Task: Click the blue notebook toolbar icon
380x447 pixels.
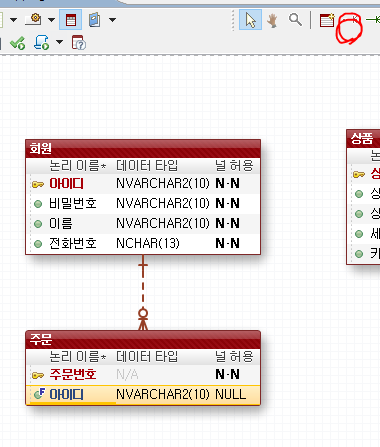Action: coord(94,20)
